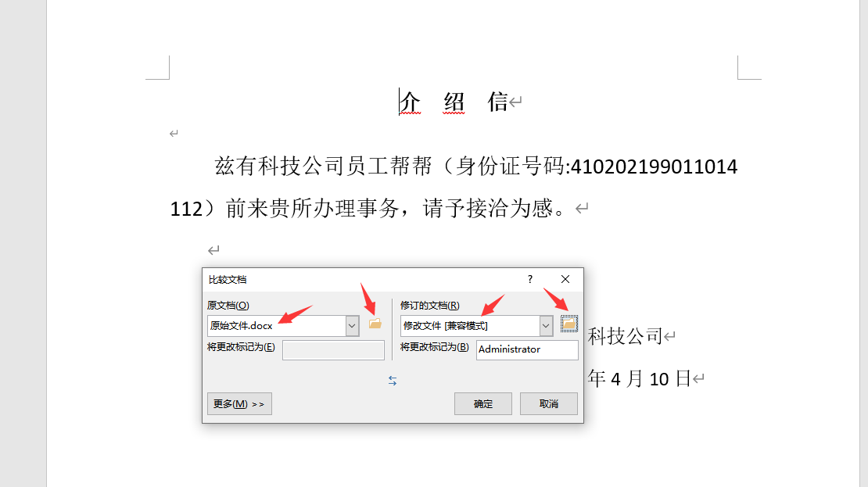Show more options with 更多(M) >>
Screen dimensions: 868x487
point(240,404)
